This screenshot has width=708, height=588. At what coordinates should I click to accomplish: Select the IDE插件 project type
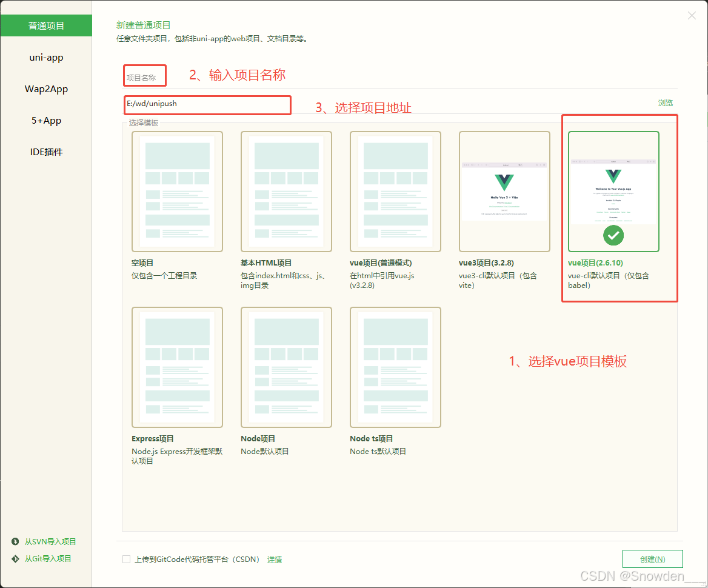click(x=46, y=152)
